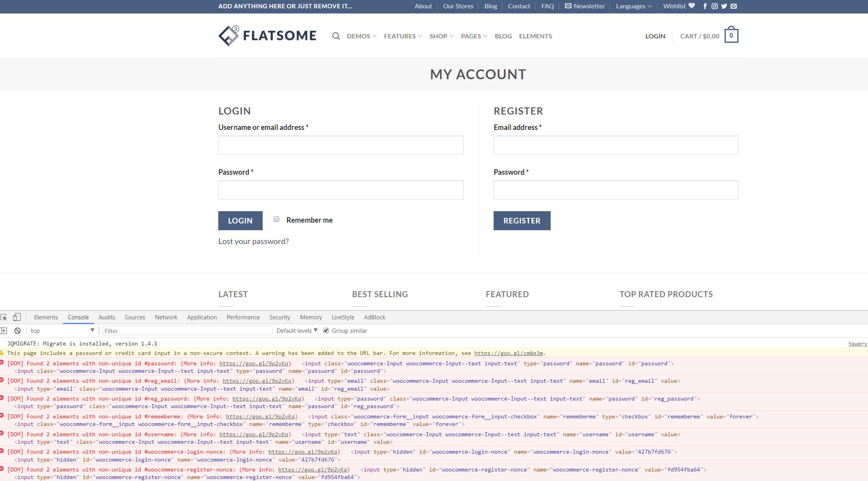Open the Instagram social icon link
The width and height of the screenshot is (868, 481).
click(x=714, y=6)
